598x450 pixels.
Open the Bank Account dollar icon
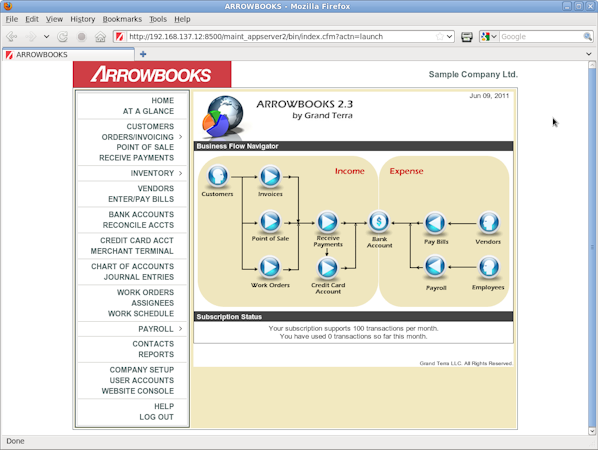point(379,221)
